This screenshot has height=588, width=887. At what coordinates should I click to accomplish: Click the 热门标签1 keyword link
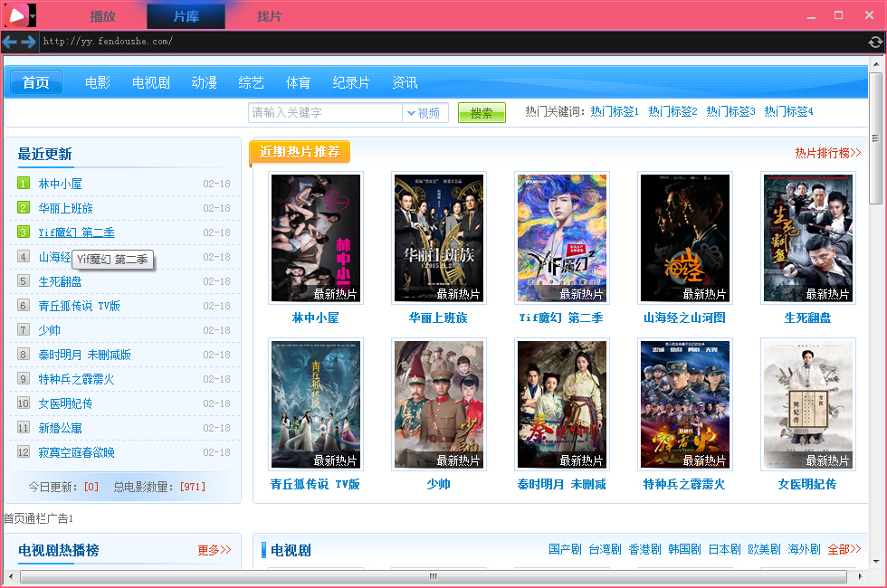click(615, 111)
